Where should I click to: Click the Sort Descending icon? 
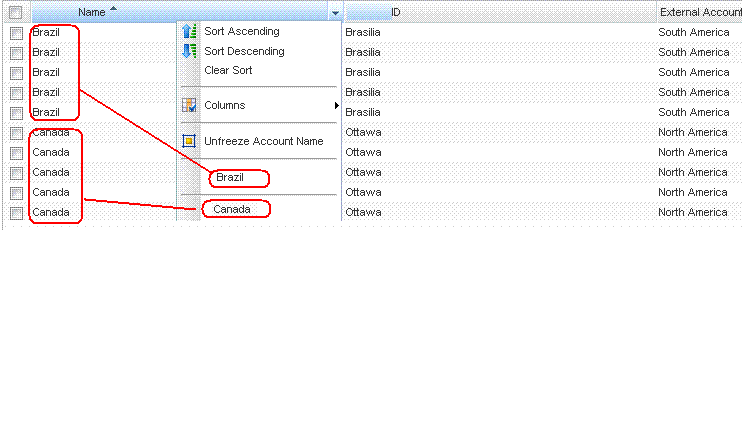(x=189, y=51)
